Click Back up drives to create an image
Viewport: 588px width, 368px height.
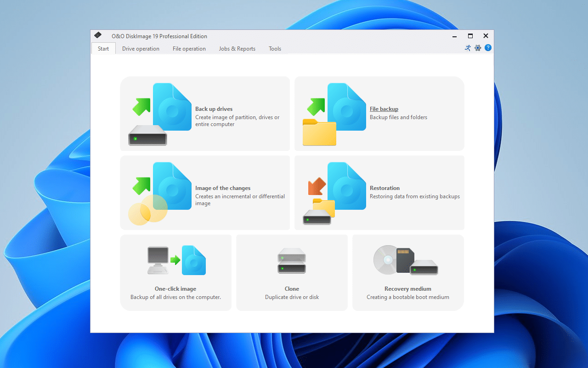(x=214, y=109)
